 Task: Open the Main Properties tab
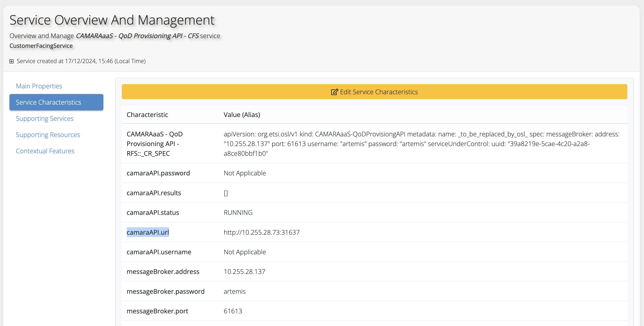tap(39, 86)
